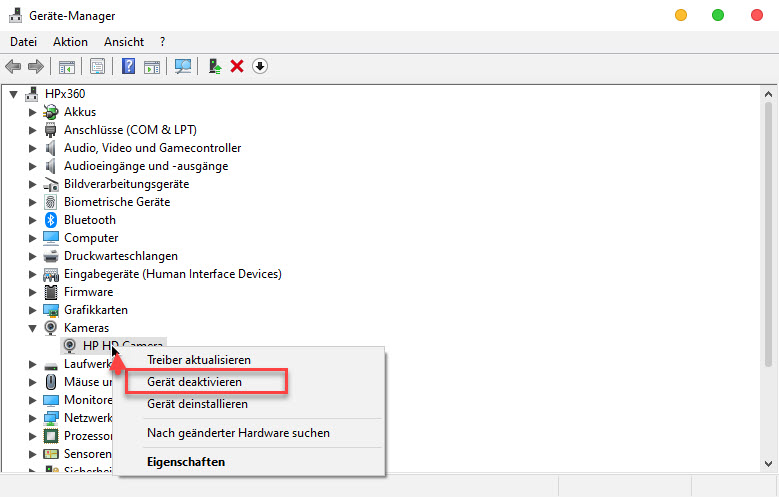Image resolution: width=779 pixels, height=497 pixels.
Task: Click the Prozessoren chip icon
Action: [51, 436]
